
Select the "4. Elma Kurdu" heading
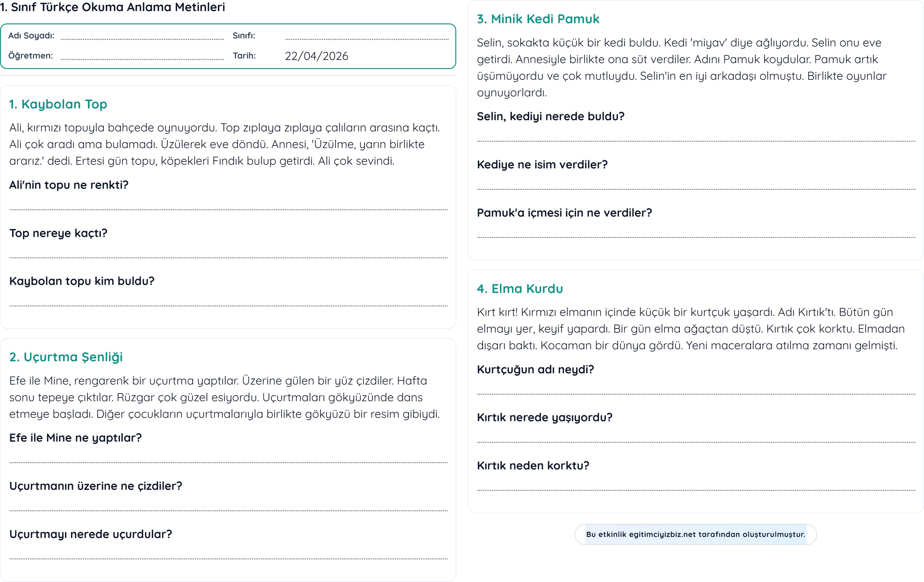pyautogui.click(x=519, y=288)
